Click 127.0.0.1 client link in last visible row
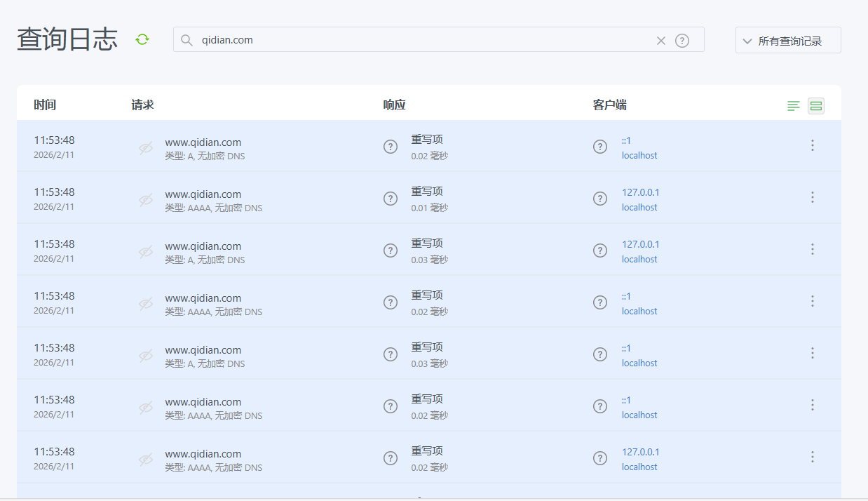Screen dimensions: 868x501 tap(640, 452)
